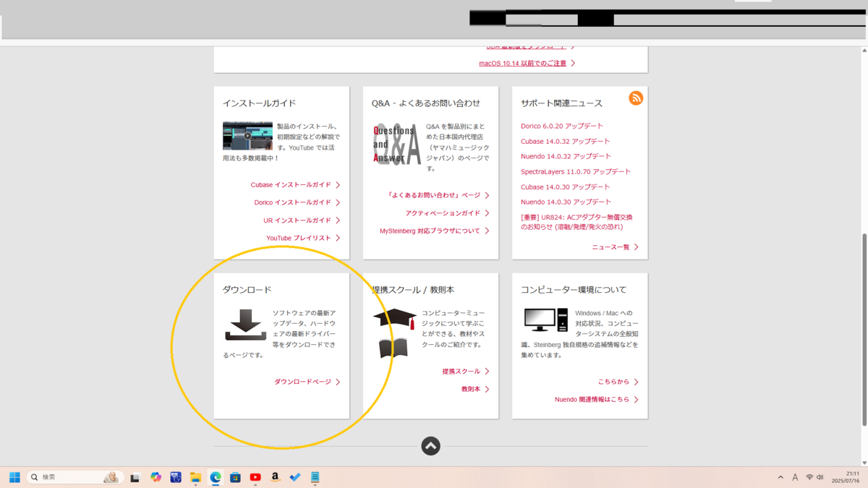Image resolution: width=868 pixels, height=488 pixels.
Task: Open Cubase 14.0.30 アップデート news
Action: click(565, 187)
